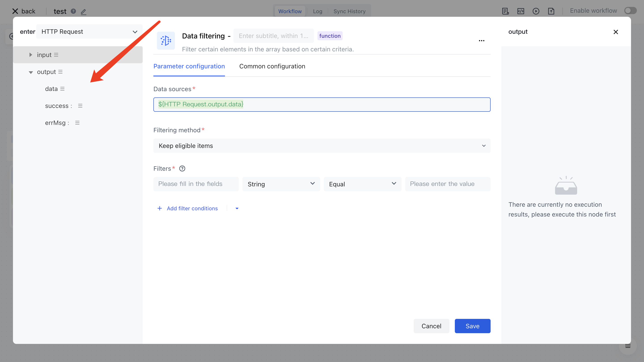The width and height of the screenshot is (644, 362).
Task: Open the Equal operator dropdown
Action: (x=362, y=184)
